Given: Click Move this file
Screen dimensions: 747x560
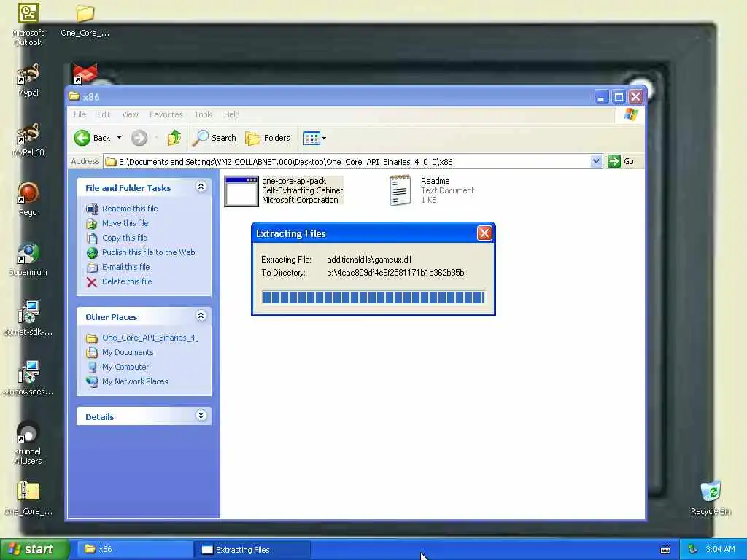Looking at the screenshot, I should (125, 223).
